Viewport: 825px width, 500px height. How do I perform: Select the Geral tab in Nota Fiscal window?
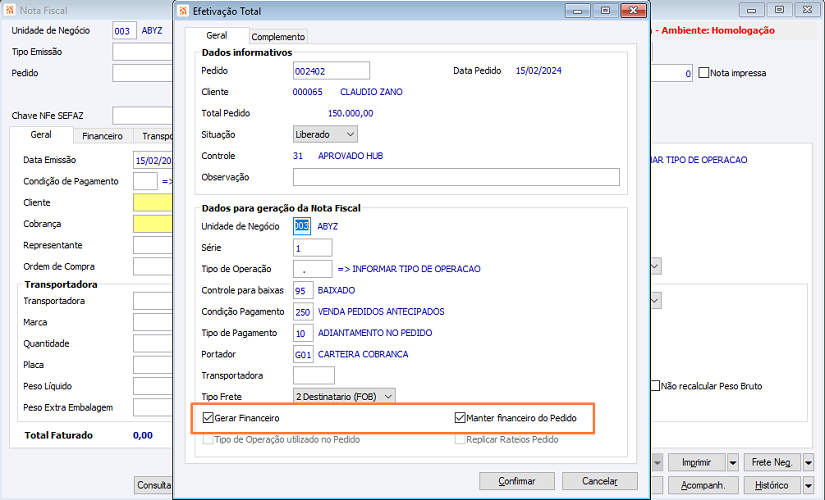pyautogui.click(x=41, y=135)
